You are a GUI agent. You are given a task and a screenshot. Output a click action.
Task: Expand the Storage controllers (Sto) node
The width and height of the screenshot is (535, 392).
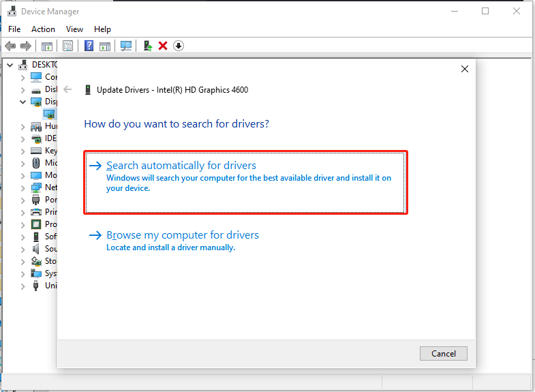(x=22, y=262)
